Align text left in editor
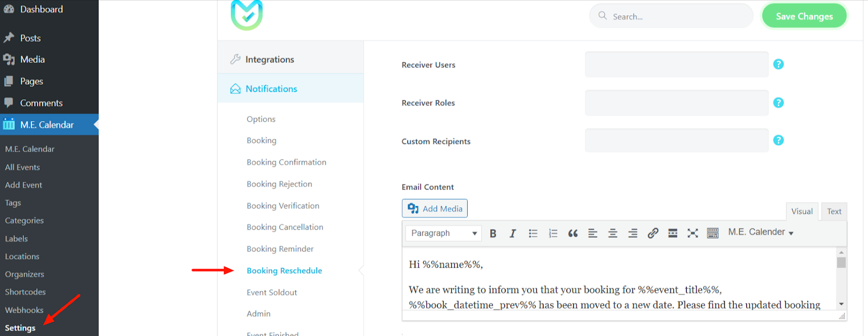The height and width of the screenshot is (336, 868). click(593, 233)
